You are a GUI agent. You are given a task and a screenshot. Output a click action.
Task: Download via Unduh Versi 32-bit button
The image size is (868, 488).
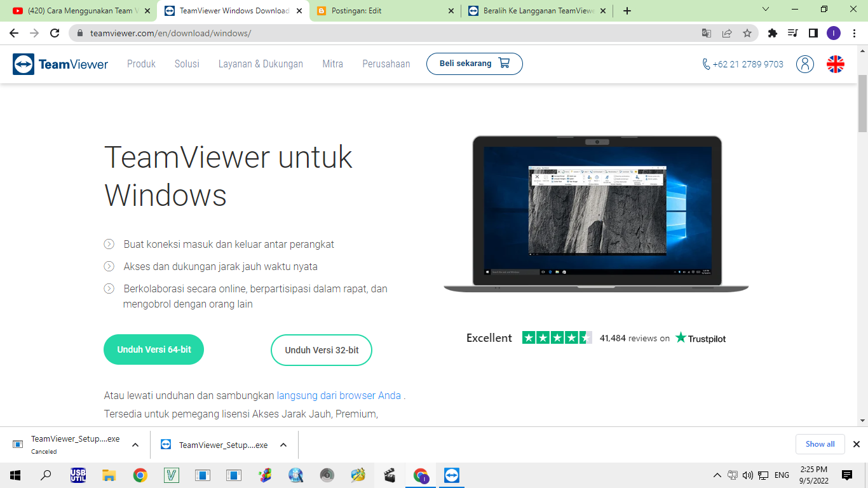click(322, 350)
